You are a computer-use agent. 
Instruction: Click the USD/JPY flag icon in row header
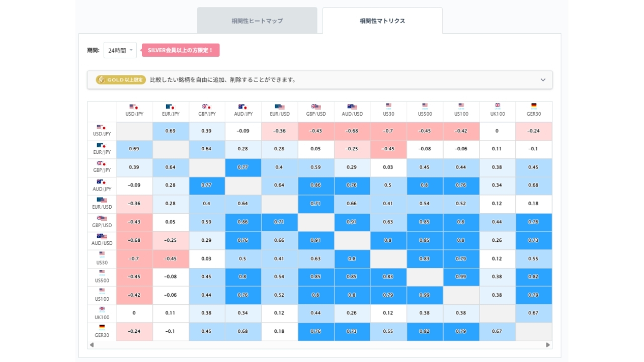(x=102, y=127)
